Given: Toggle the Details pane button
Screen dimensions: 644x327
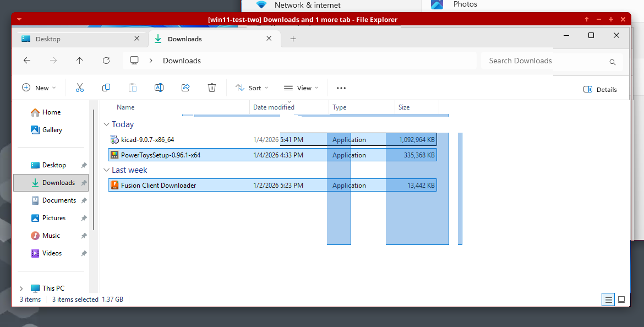Looking at the screenshot, I should 600,89.
